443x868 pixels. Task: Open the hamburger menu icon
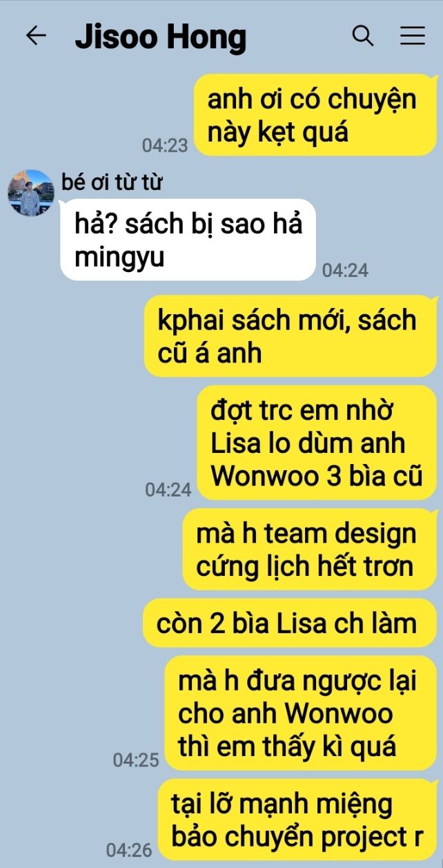(413, 36)
